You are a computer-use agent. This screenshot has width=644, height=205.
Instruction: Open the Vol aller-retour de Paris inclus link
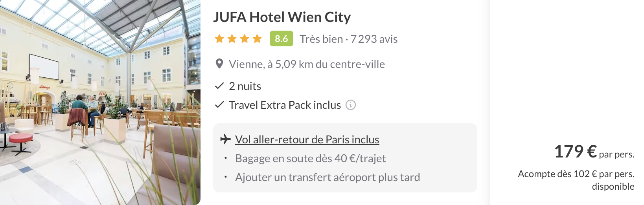[x=307, y=139]
